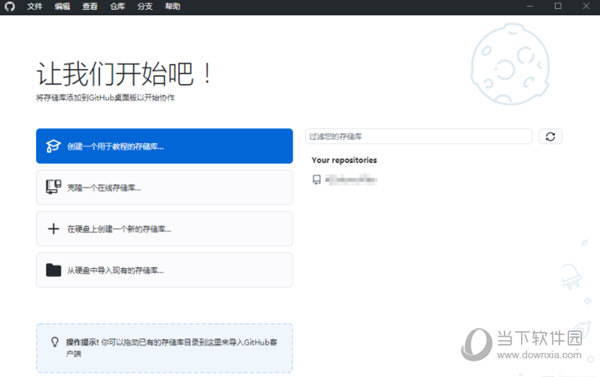Open the 分支 menu

(145, 7)
